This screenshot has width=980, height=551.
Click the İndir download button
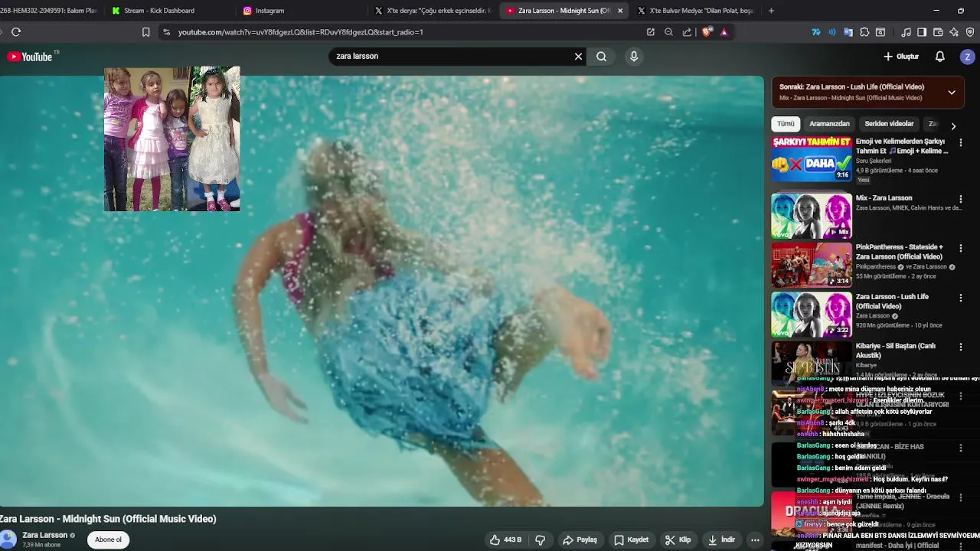[721, 540]
